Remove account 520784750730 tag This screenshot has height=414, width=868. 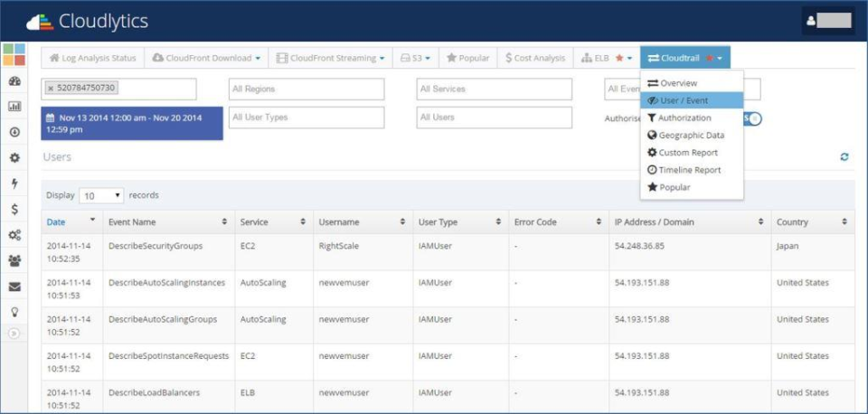point(51,88)
